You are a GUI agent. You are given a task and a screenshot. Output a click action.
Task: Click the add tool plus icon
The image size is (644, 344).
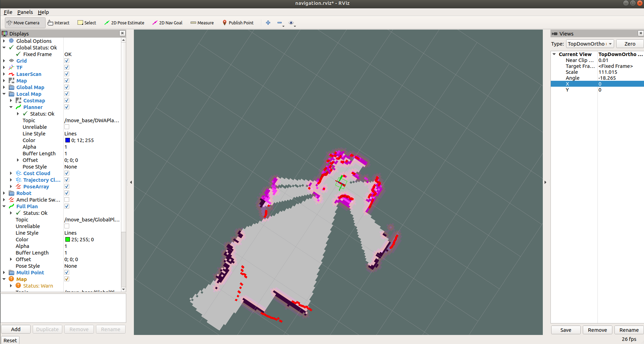(268, 23)
